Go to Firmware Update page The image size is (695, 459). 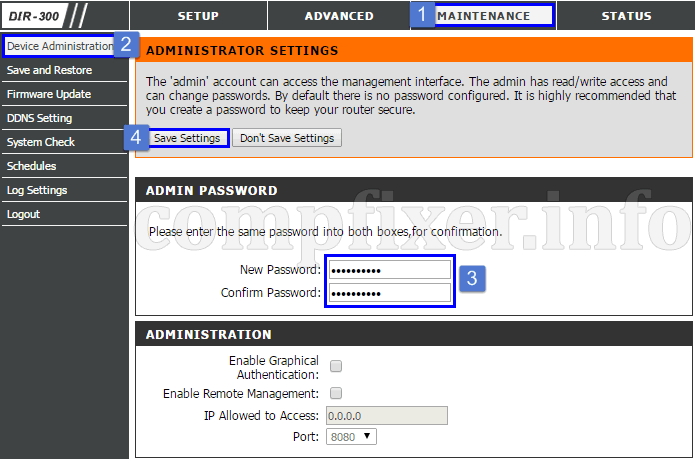pos(49,94)
